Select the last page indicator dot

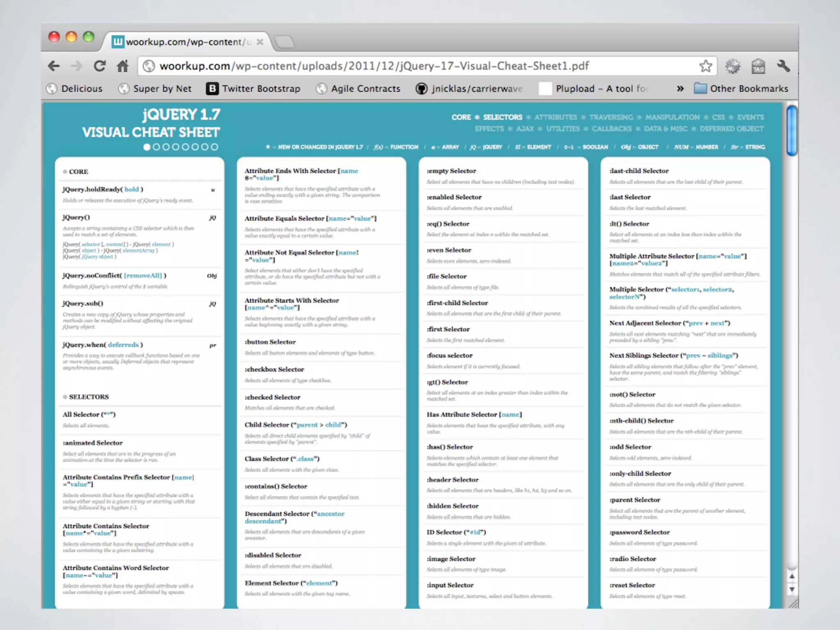215,147
